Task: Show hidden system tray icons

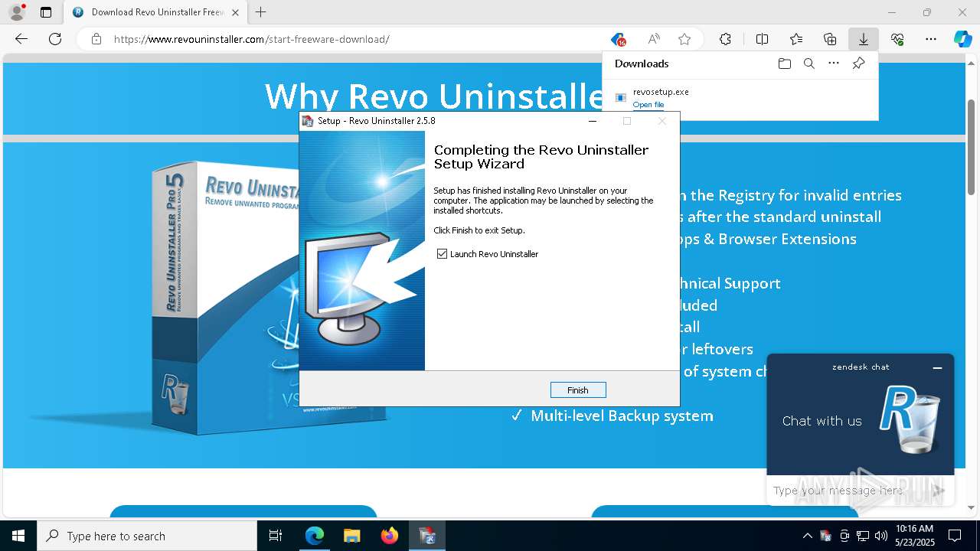Action: point(807,536)
